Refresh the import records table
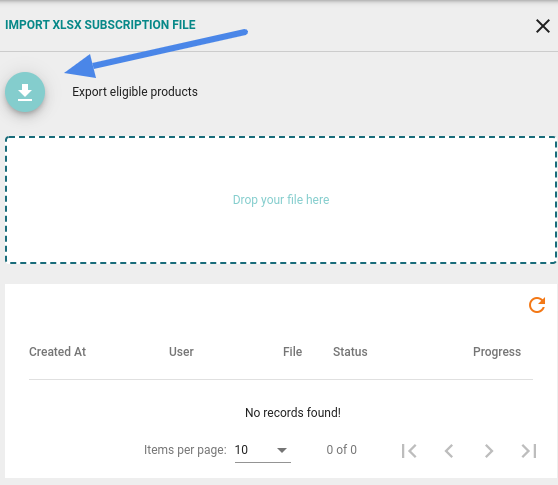 click(x=537, y=305)
